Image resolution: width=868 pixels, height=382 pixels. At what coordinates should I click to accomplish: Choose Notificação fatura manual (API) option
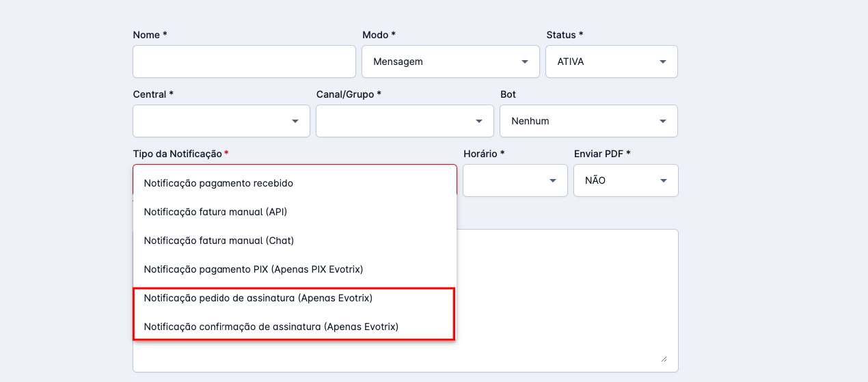pos(215,212)
